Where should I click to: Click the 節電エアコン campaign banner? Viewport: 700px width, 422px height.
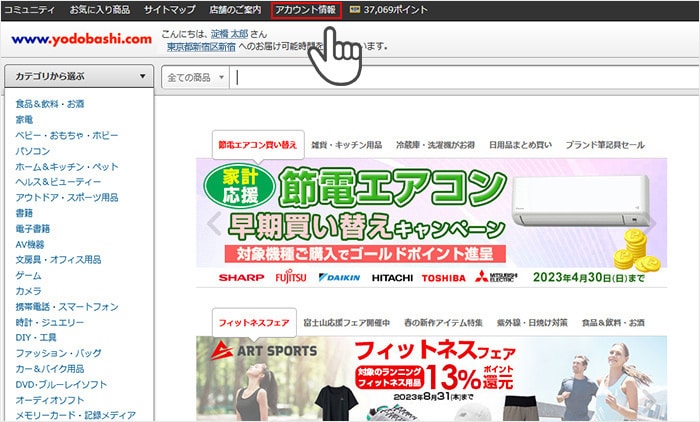tap(432, 222)
